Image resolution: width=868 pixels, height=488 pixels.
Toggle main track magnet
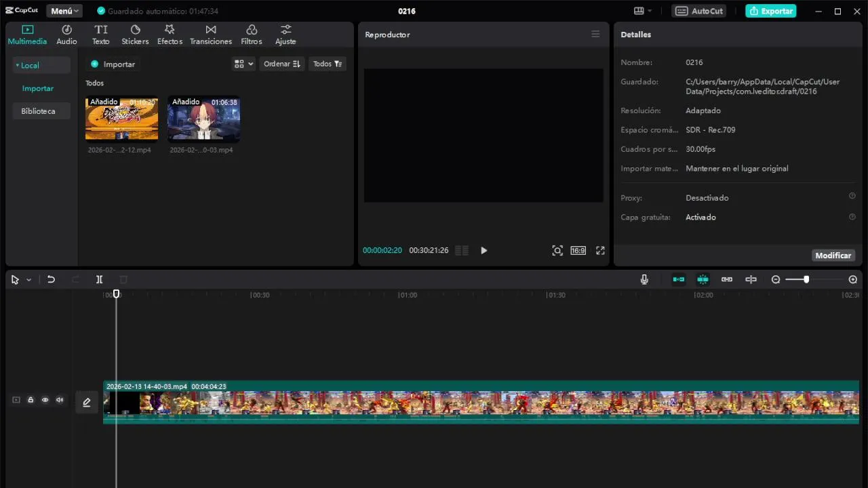point(679,279)
